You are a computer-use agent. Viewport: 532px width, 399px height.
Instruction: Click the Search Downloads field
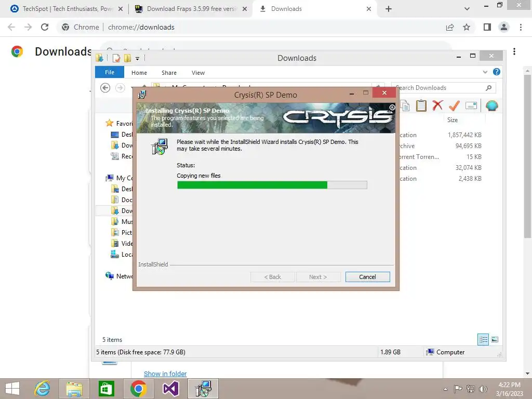pyautogui.click(x=443, y=88)
